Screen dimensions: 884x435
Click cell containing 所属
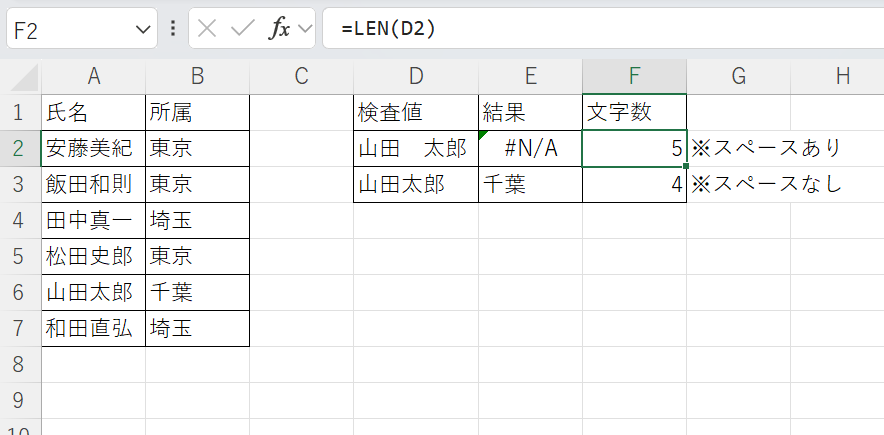coord(197,113)
